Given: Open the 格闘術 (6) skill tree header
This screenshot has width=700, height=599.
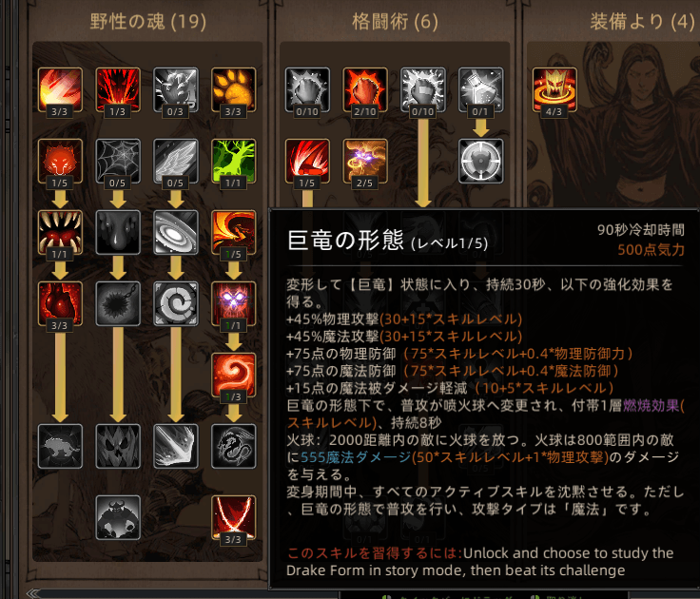Looking at the screenshot, I should (395, 22).
